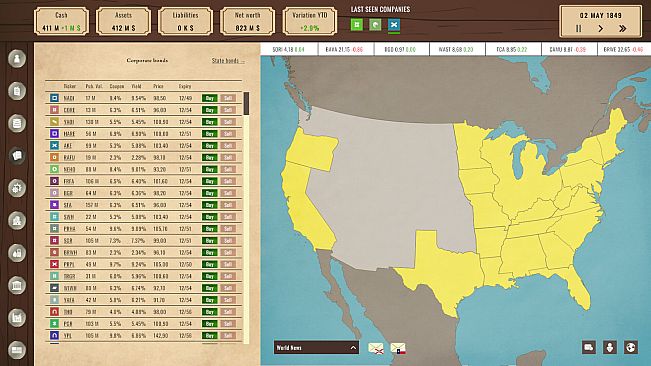
Task: Select the blue X last seen company
Action: pyautogui.click(x=394, y=25)
